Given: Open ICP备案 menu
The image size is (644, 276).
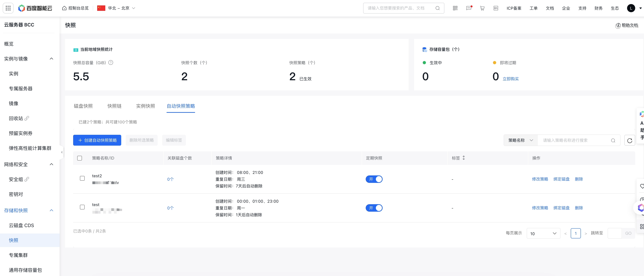Looking at the screenshot, I should pos(514,8).
